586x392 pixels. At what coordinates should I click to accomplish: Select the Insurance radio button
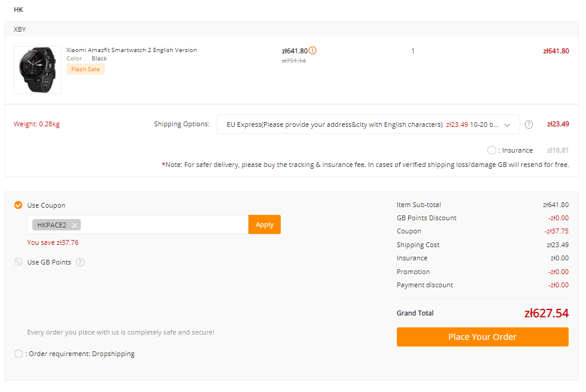(491, 150)
